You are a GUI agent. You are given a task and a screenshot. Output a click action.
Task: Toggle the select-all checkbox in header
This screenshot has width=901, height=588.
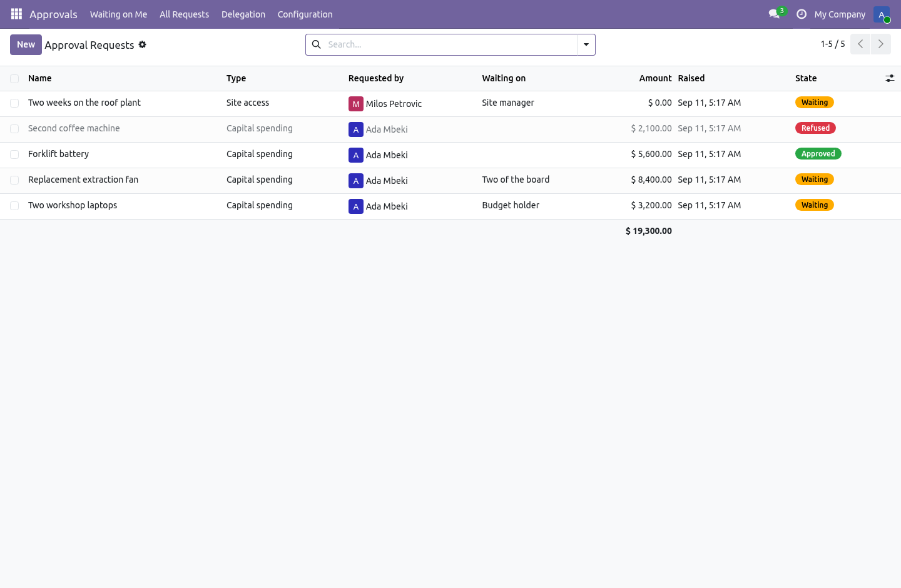click(x=14, y=79)
